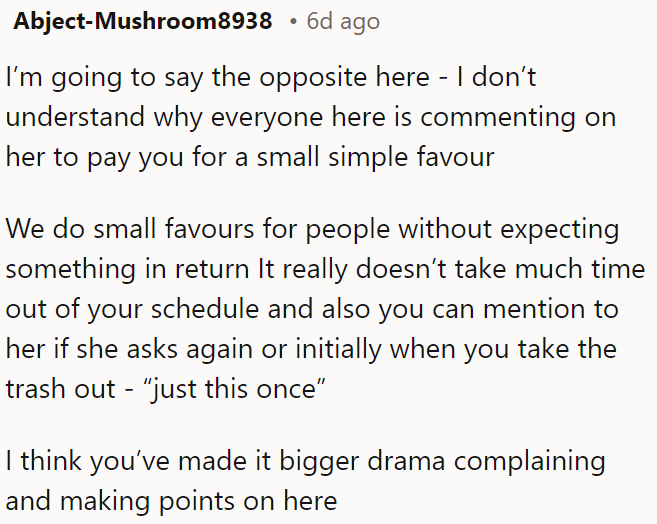Click the line "something in return It really doesn't"
This screenshot has height=524, width=657.
(325, 269)
